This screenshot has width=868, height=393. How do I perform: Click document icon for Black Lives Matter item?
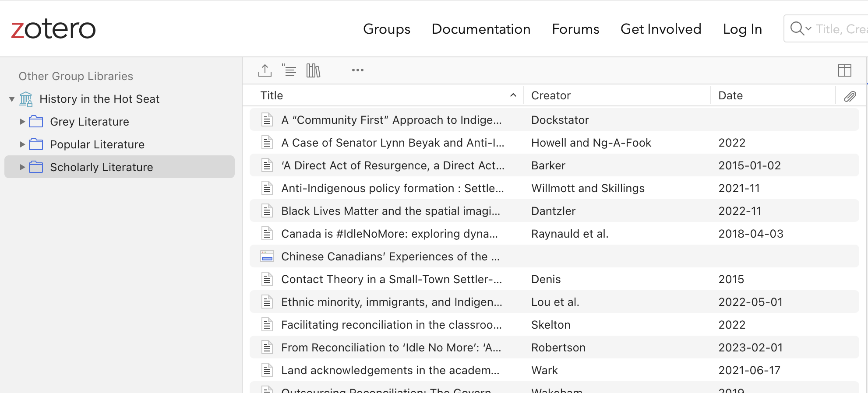(267, 211)
